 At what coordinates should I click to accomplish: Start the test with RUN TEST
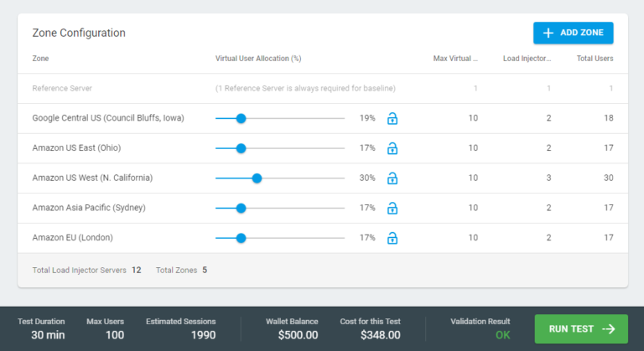point(581,329)
